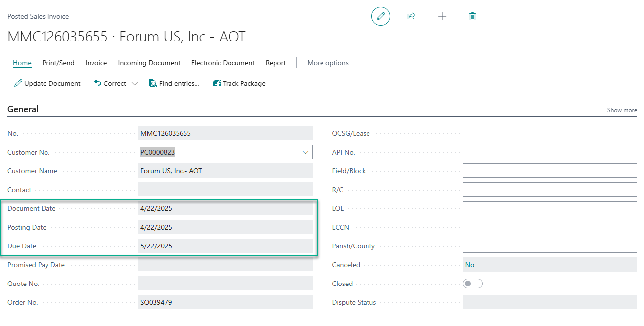Viewport: 644px width, 326px height.
Task: Click Track Package action
Action: click(x=239, y=83)
